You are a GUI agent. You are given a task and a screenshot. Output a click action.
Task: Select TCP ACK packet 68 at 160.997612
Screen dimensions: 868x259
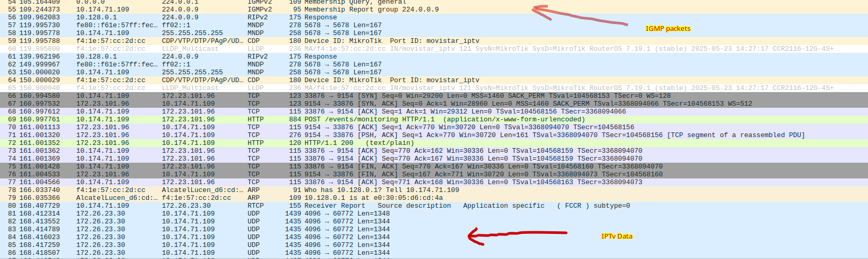click(x=434, y=111)
